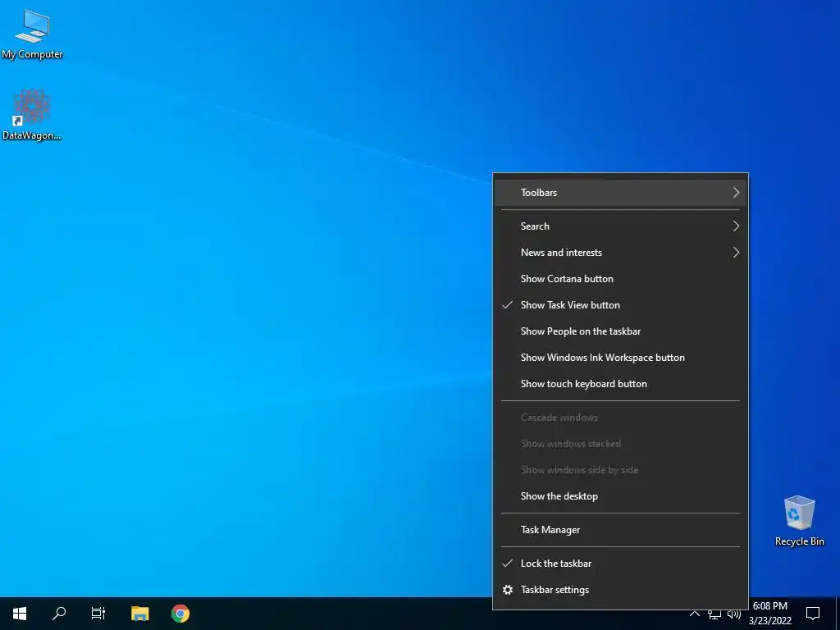Open Task View from the taskbar
This screenshot has height=630, width=840.
click(98, 614)
